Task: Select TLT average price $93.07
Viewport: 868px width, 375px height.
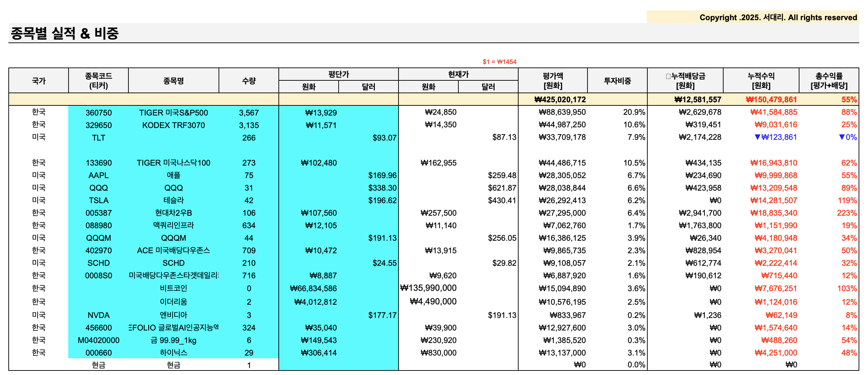Action: tap(385, 138)
